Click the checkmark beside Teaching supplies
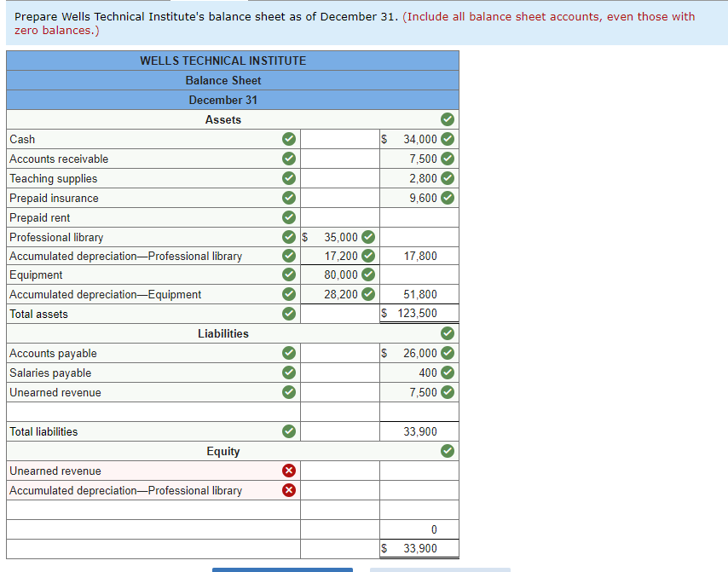This screenshot has width=728, height=572. click(288, 178)
